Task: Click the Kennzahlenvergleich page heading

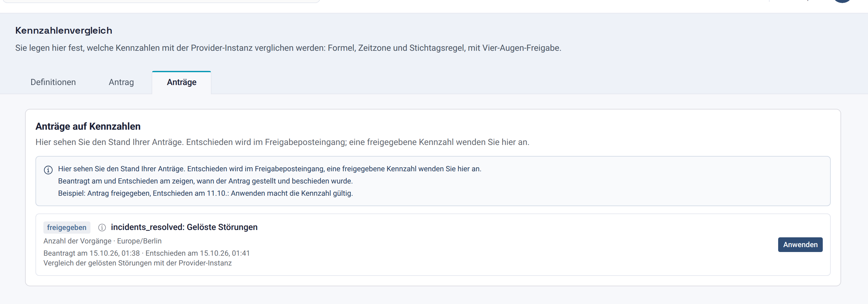Action: (64, 30)
